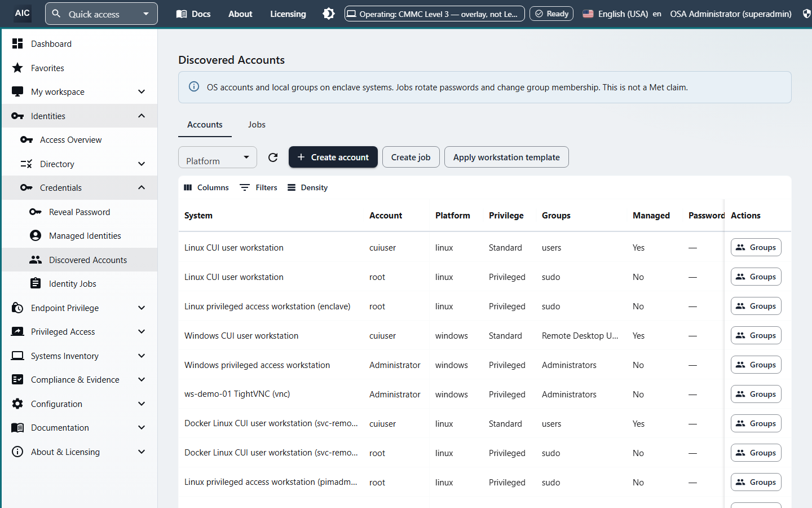Expand the My workspace section

(x=142, y=91)
